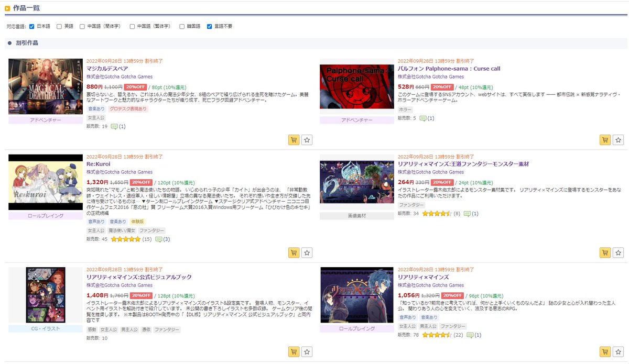Add 王道ファンタジーモンスター素材 to cart
The width and height of the screenshot is (629, 364).
(x=605, y=252)
